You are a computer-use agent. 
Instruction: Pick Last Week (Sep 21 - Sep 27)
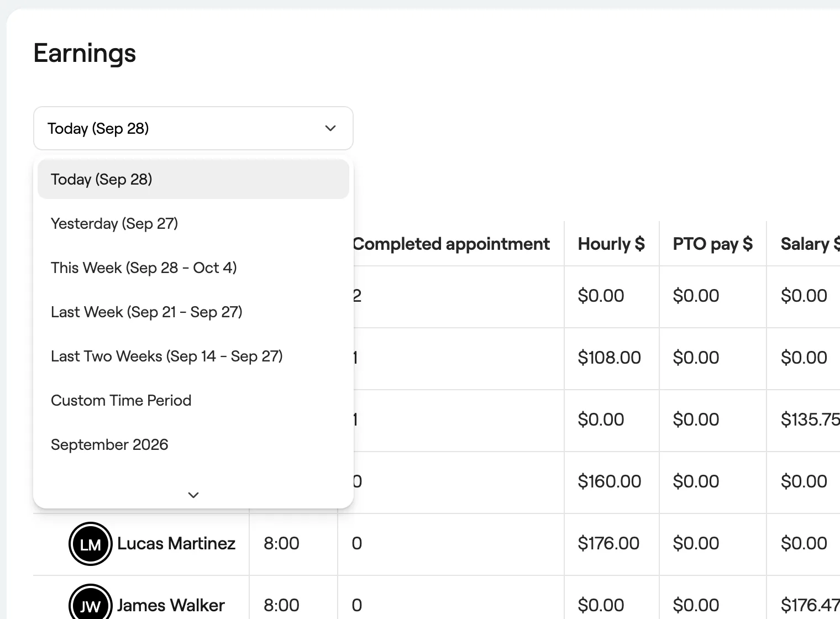point(193,312)
